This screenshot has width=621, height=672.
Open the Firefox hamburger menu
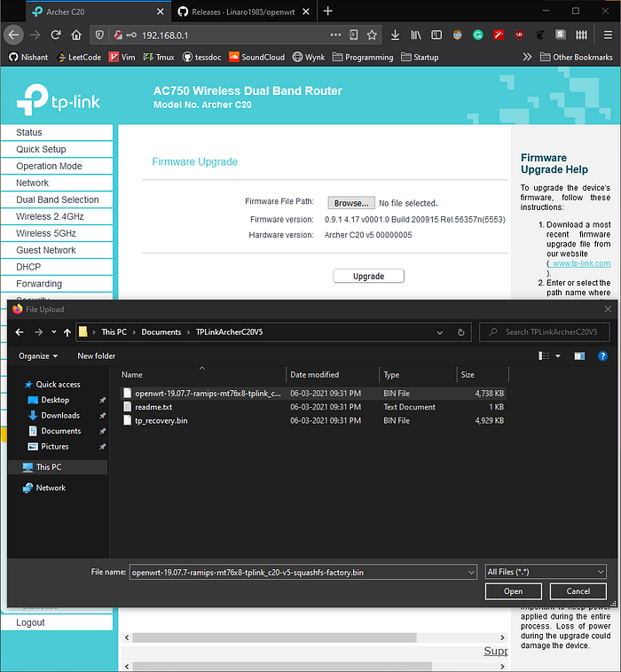coord(608,35)
